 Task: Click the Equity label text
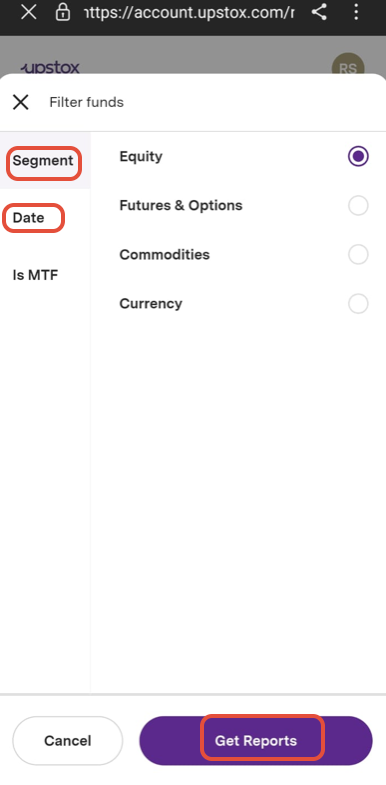pos(141,157)
